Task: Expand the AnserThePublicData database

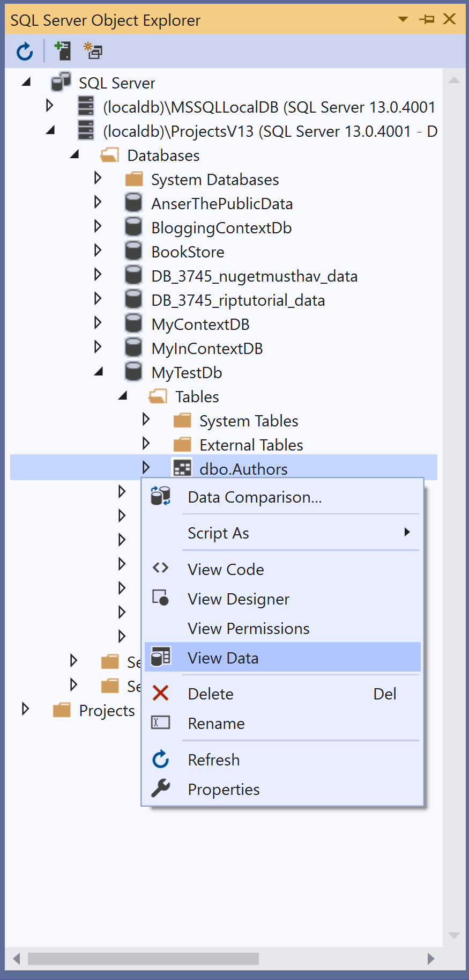Action: [x=98, y=202]
